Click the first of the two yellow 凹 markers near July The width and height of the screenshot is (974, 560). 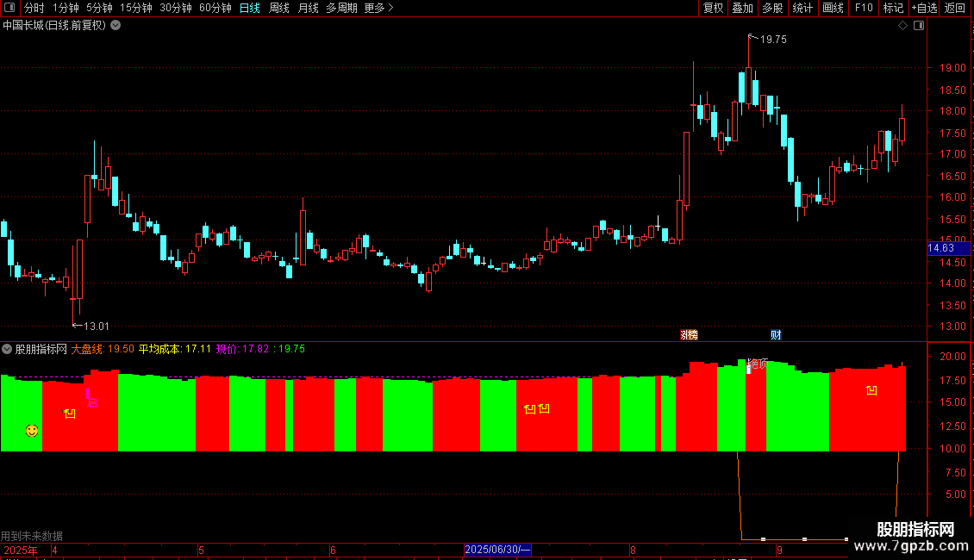tap(529, 408)
